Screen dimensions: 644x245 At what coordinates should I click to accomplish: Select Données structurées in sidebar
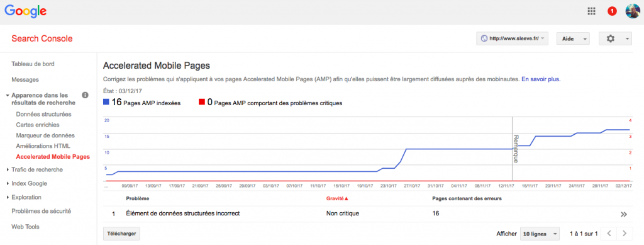pyautogui.click(x=43, y=114)
